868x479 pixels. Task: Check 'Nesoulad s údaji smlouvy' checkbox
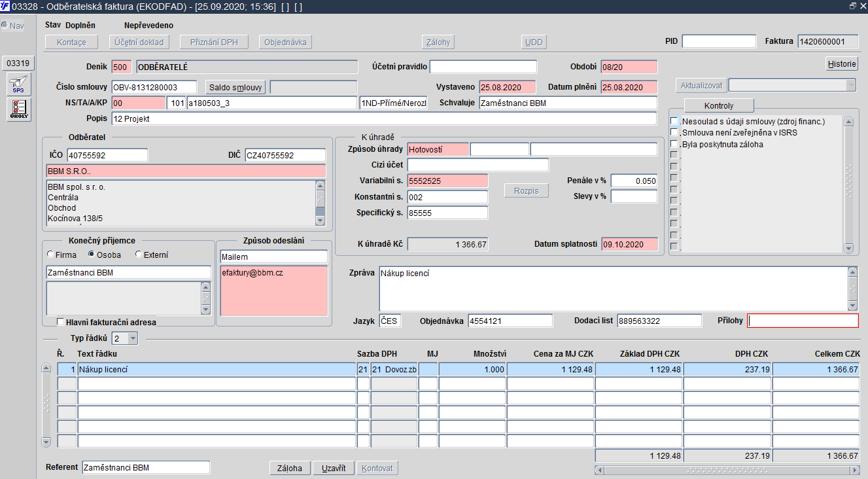click(x=674, y=121)
